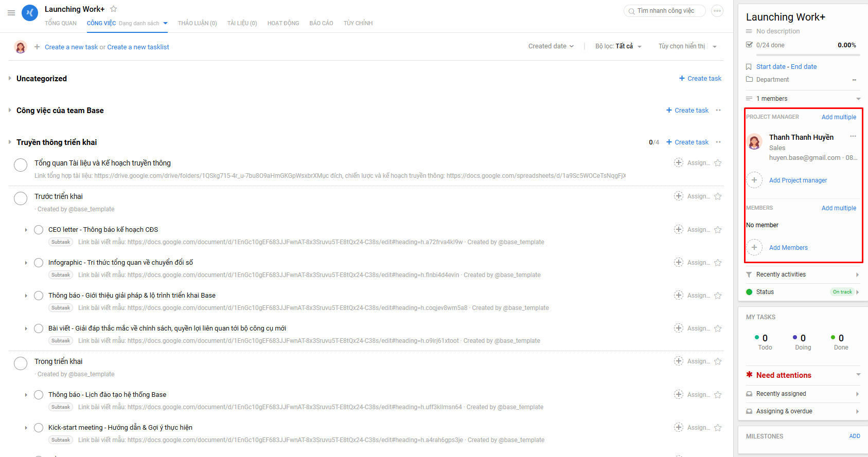Open the Created date sort dropdown
This screenshot has width=868, height=457.
[x=551, y=46]
